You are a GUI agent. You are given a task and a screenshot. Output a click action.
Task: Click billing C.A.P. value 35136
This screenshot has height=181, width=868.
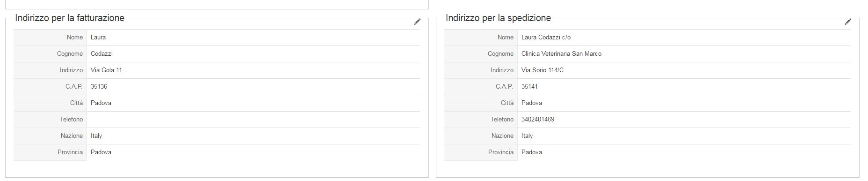point(99,87)
